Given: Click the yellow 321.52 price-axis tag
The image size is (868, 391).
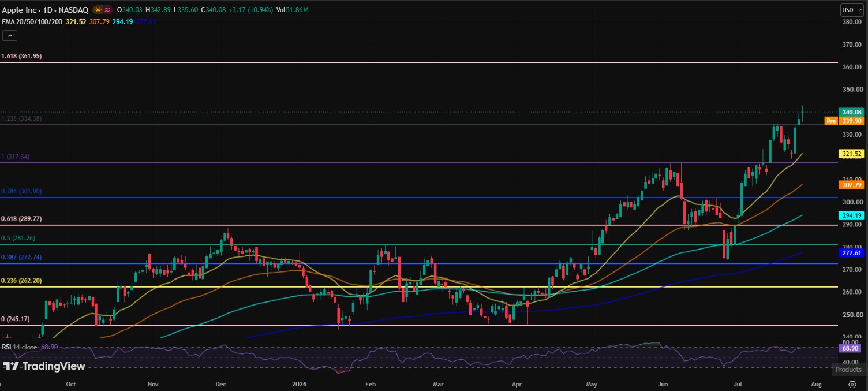Looking at the screenshot, I should click(x=851, y=154).
